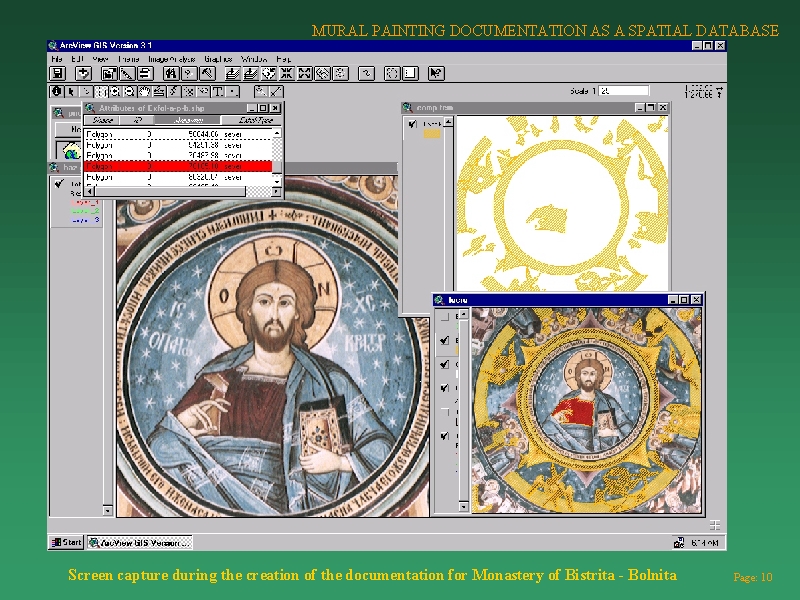800x600 pixels.
Task: Toggle checked theme checkbox in haz view legend
Action: pos(60,184)
